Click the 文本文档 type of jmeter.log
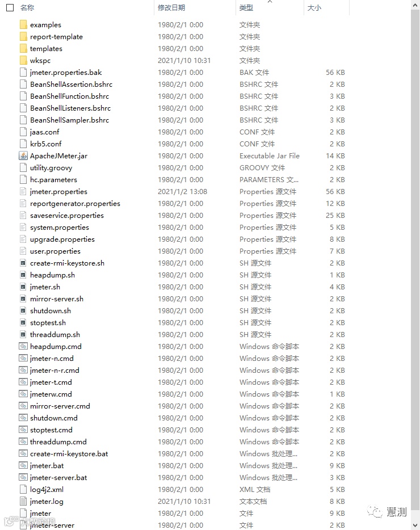This screenshot has width=420, height=530. tap(253, 501)
